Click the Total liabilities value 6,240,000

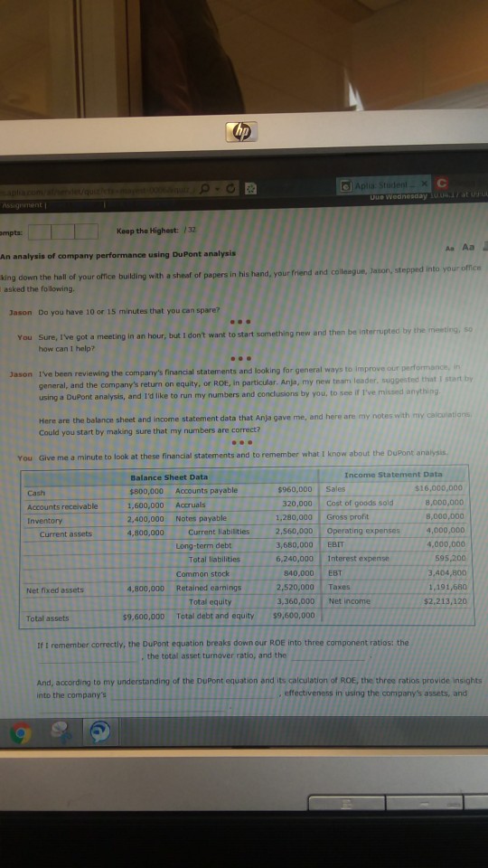[x=295, y=559]
